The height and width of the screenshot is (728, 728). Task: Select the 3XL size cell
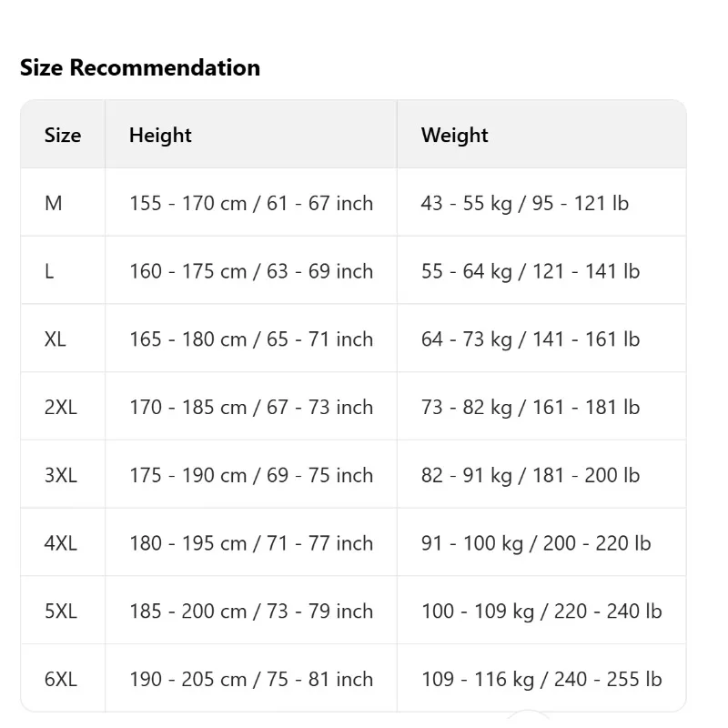(x=61, y=475)
